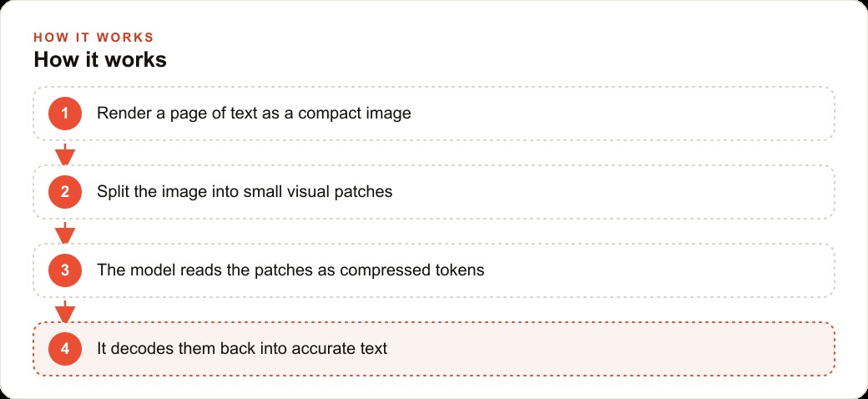
Task: Click the step 1 number circle
Action: coord(65,114)
